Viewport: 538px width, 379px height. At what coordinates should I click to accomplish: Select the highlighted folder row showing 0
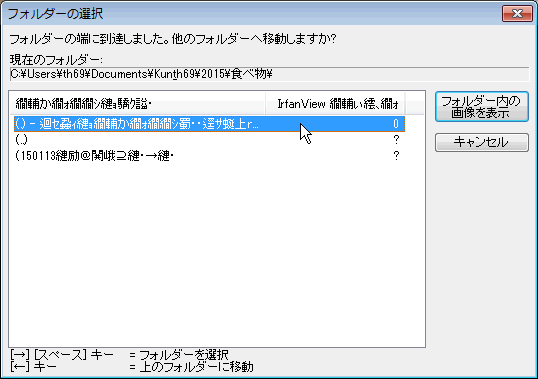point(209,124)
